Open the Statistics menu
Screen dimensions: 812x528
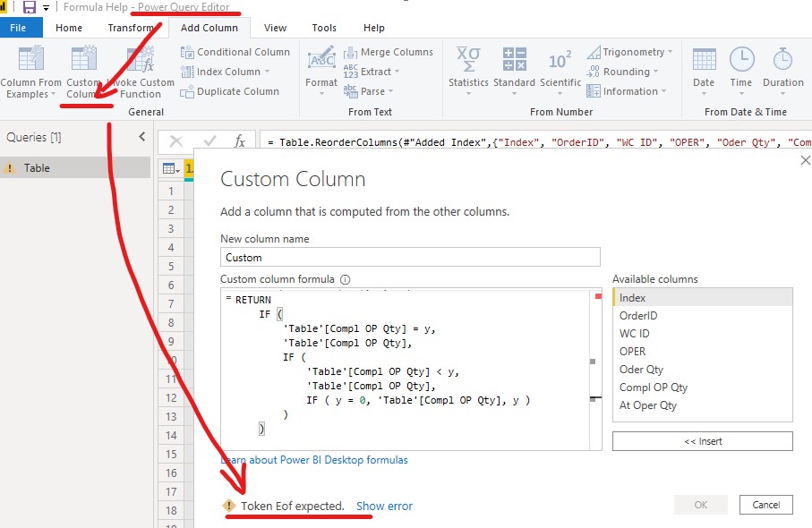[468, 72]
